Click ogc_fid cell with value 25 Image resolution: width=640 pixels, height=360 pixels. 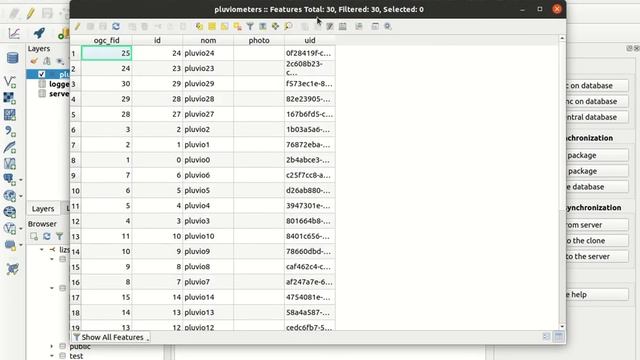point(107,53)
